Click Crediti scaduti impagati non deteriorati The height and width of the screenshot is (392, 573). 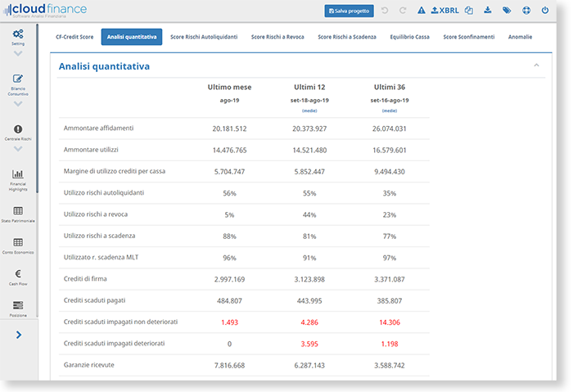[120, 322]
